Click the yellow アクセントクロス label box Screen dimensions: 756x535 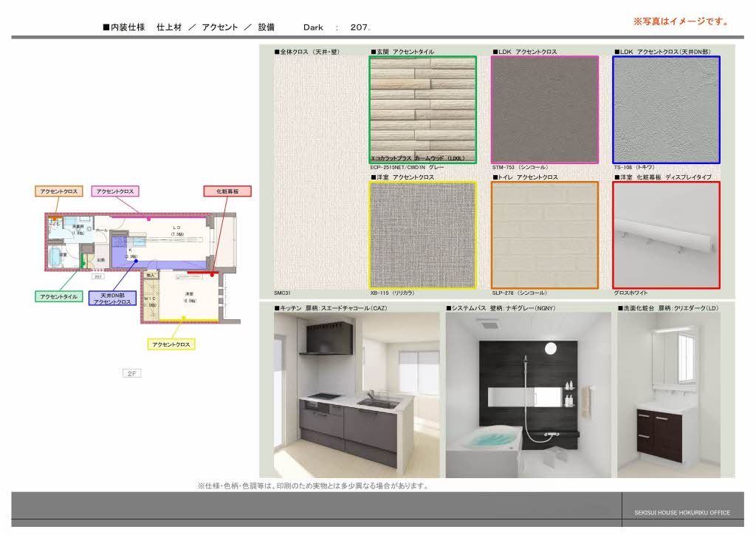coord(171,344)
